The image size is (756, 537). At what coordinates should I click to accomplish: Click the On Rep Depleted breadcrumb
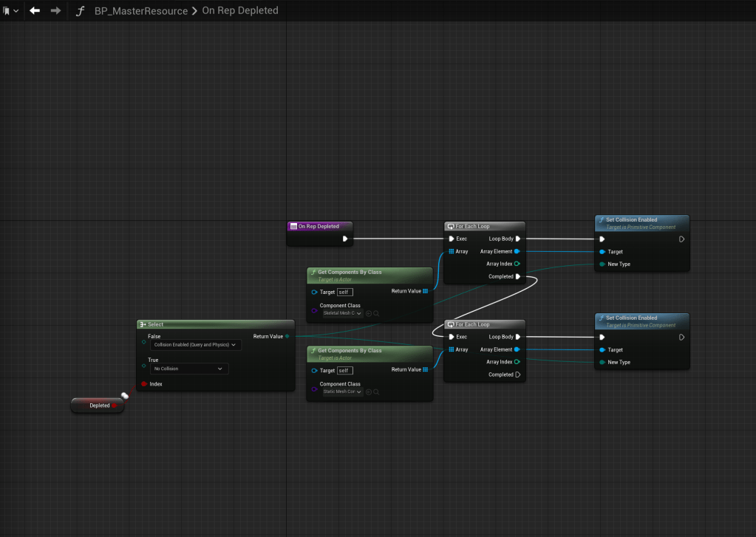coord(240,11)
